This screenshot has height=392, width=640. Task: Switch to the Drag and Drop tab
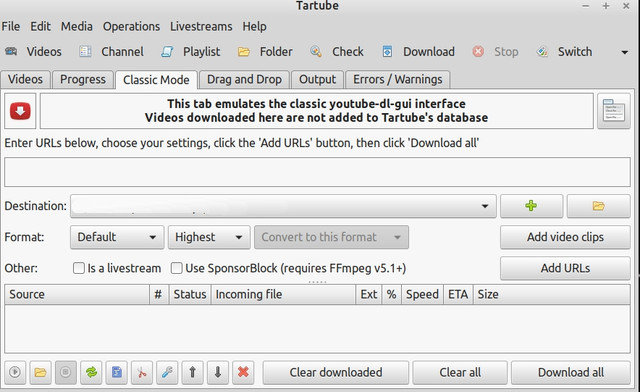[x=244, y=79]
